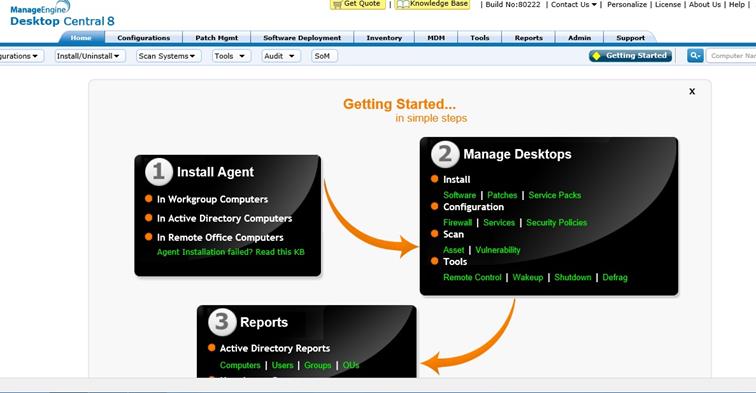
Task: Expand the Install/Uninstall dropdown
Action: click(x=89, y=56)
